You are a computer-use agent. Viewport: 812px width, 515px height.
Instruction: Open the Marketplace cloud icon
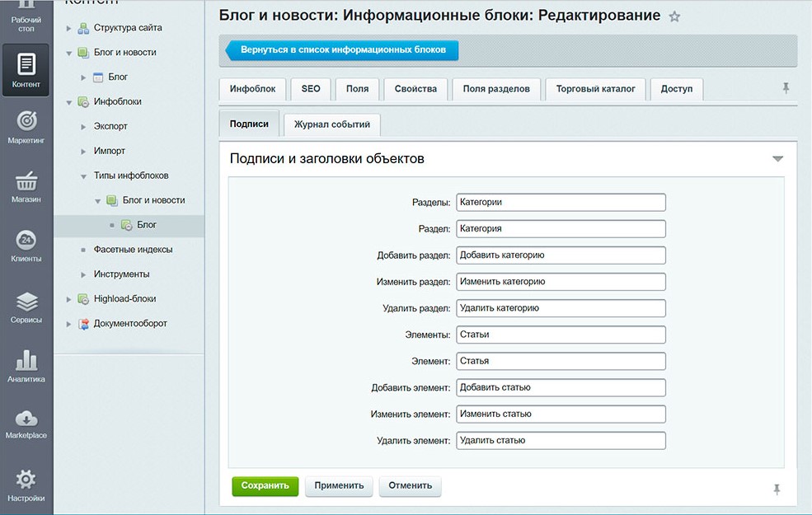click(x=26, y=419)
